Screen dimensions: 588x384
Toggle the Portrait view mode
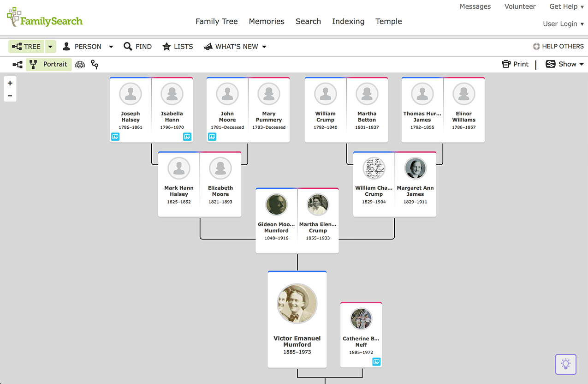click(x=48, y=65)
